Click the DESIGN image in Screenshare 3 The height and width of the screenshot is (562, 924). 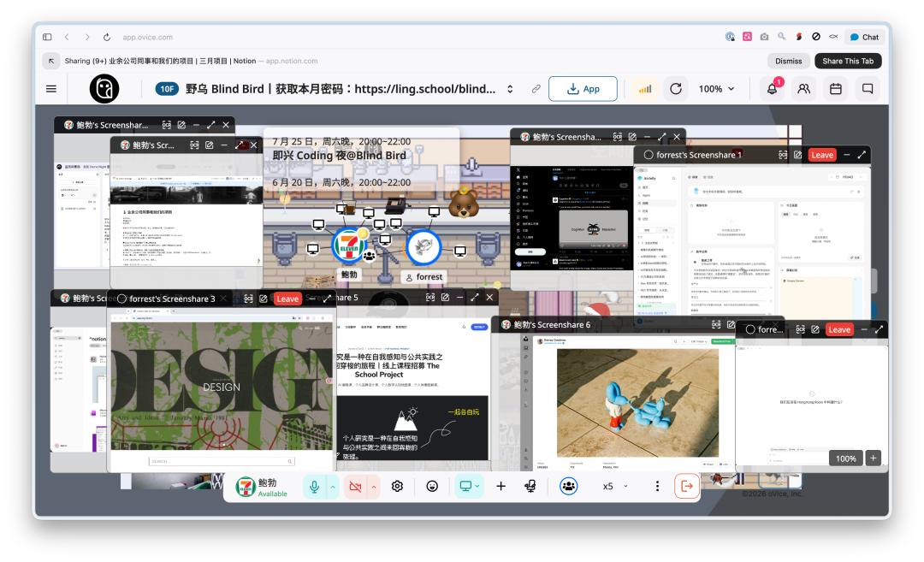click(222, 387)
